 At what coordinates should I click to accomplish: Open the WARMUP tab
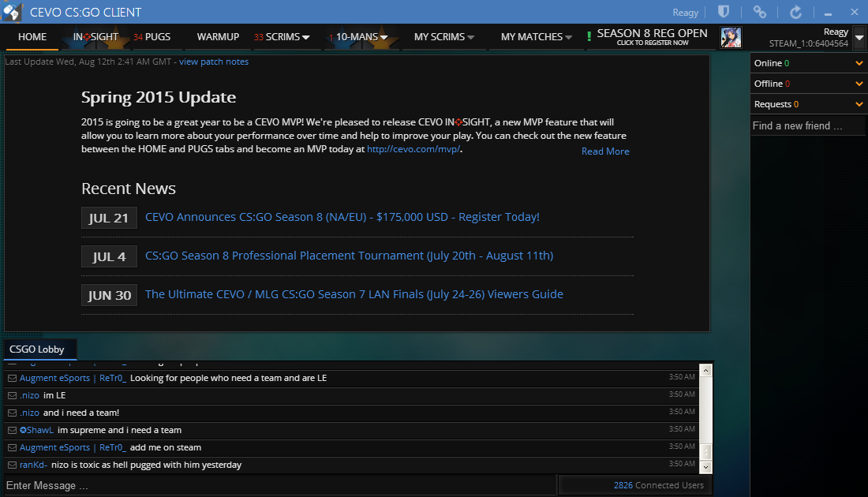click(218, 37)
